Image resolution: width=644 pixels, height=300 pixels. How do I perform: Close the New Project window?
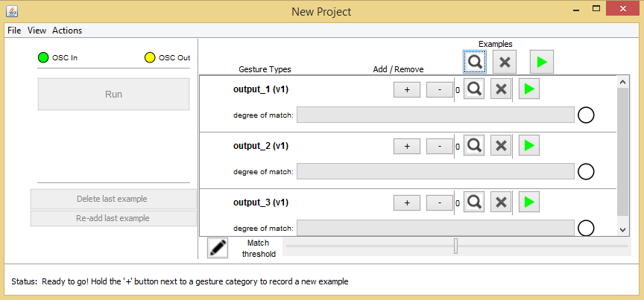(623, 8)
